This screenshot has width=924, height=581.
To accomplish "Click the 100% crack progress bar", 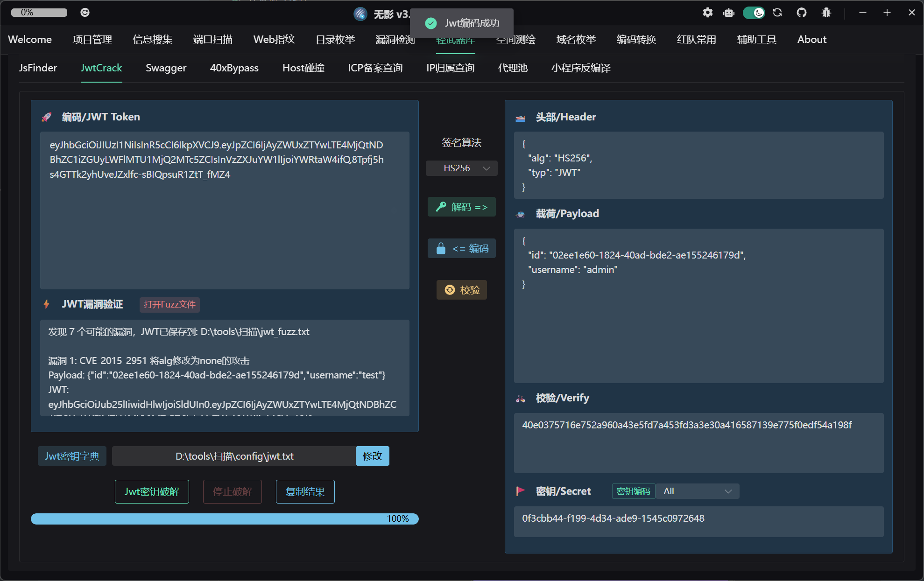I will (225, 519).
